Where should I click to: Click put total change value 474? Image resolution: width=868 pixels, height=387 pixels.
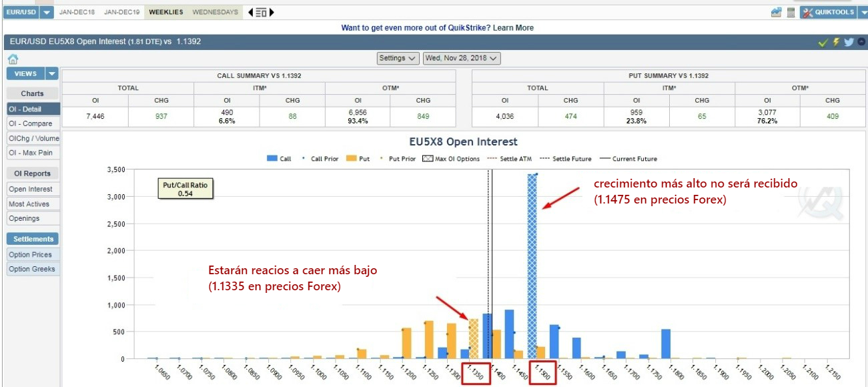[x=570, y=117]
